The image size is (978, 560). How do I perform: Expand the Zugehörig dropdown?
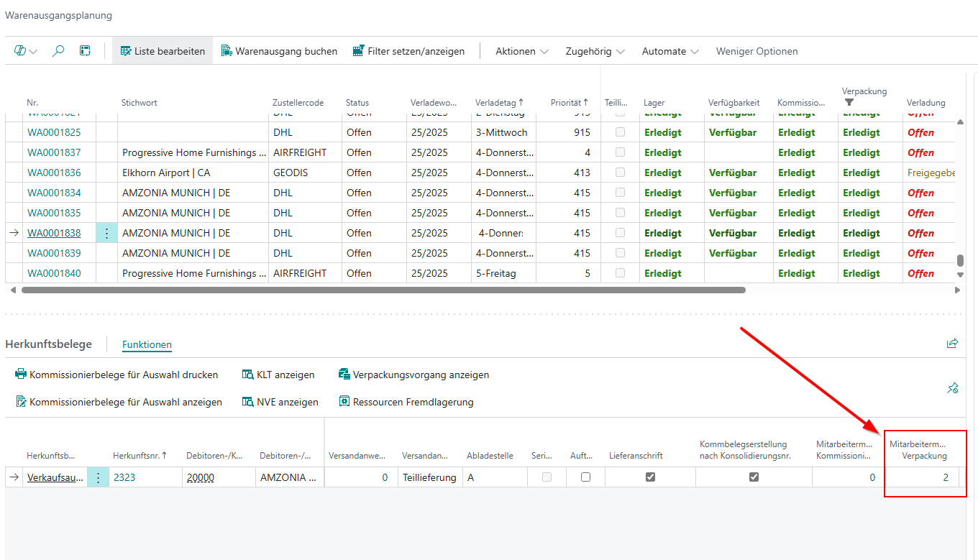coord(595,51)
